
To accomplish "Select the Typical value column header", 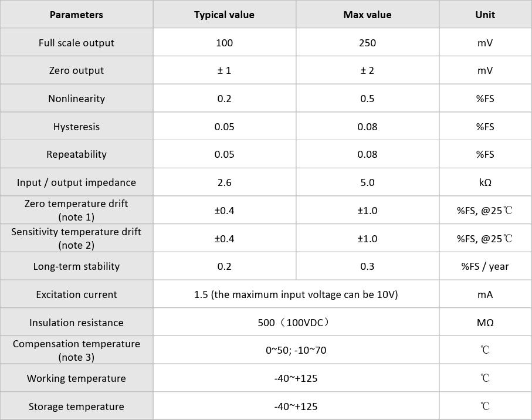I will click(x=224, y=15).
